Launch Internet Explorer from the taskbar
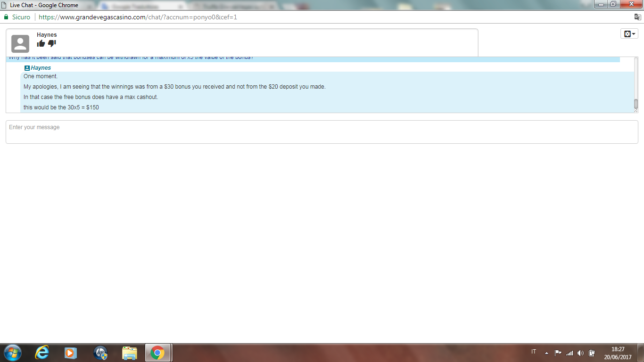 coord(42,353)
